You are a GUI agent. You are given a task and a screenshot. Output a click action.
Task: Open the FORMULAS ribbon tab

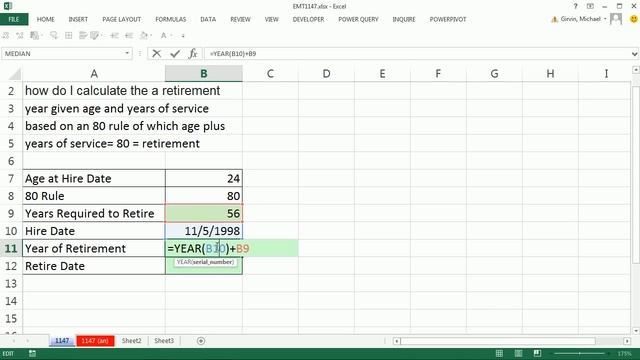(171, 19)
